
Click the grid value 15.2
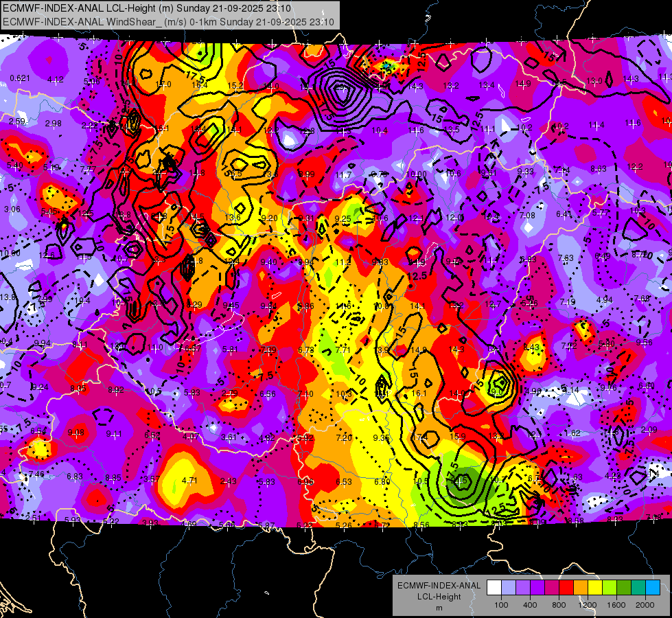coord(235,86)
